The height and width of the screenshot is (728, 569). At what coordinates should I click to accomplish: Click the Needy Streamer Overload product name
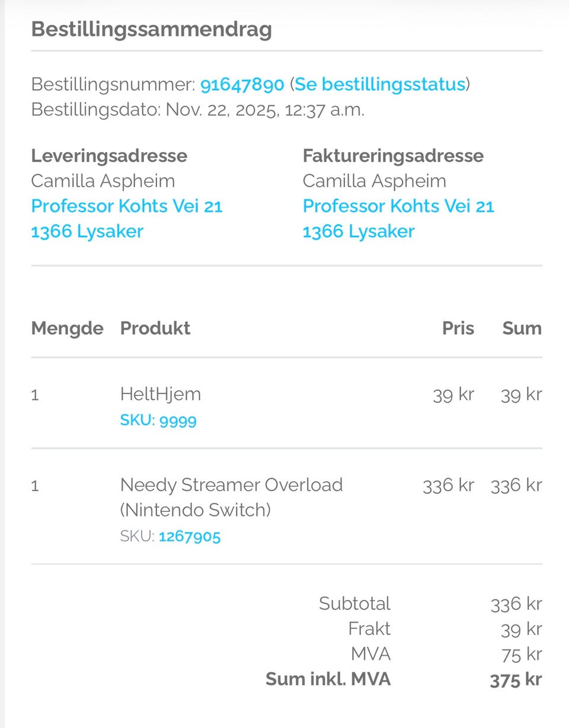point(231,485)
